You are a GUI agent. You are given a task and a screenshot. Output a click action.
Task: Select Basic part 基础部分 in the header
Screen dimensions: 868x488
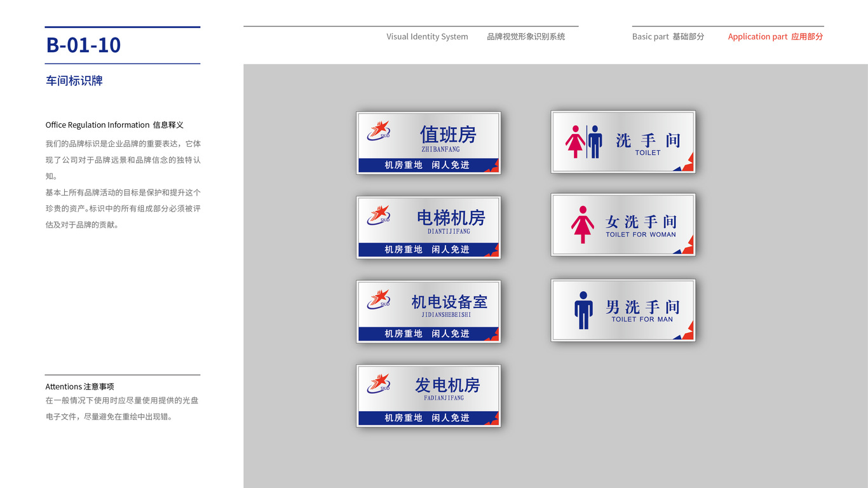pyautogui.click(x=668, y=37)
